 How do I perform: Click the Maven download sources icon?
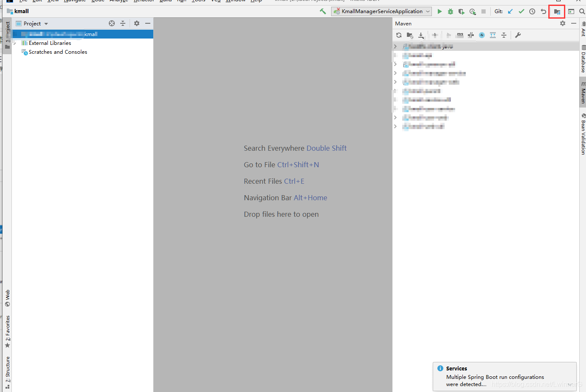click(421, 35)
